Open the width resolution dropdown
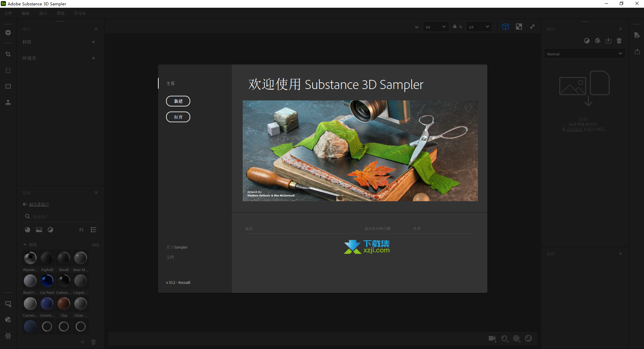Screen dimensions: 644x349 [x=436, y=27]
